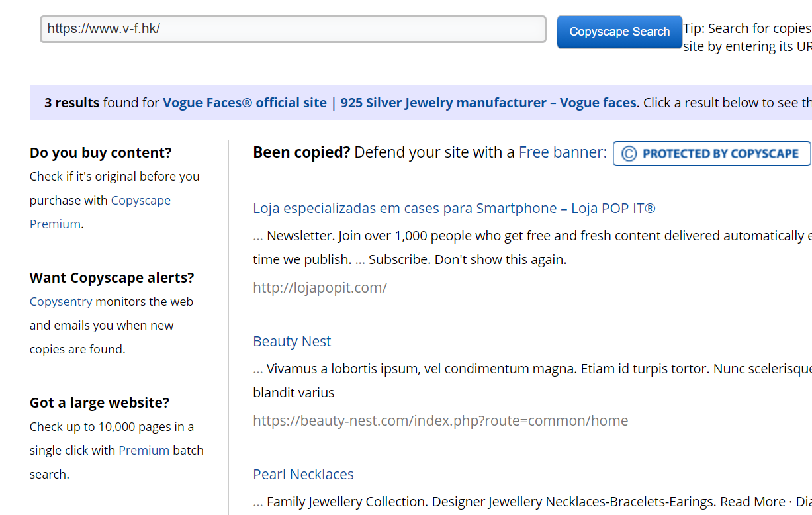Open the Copysentry link
Viewport: 812px width, 515px height.
(61, 302)
